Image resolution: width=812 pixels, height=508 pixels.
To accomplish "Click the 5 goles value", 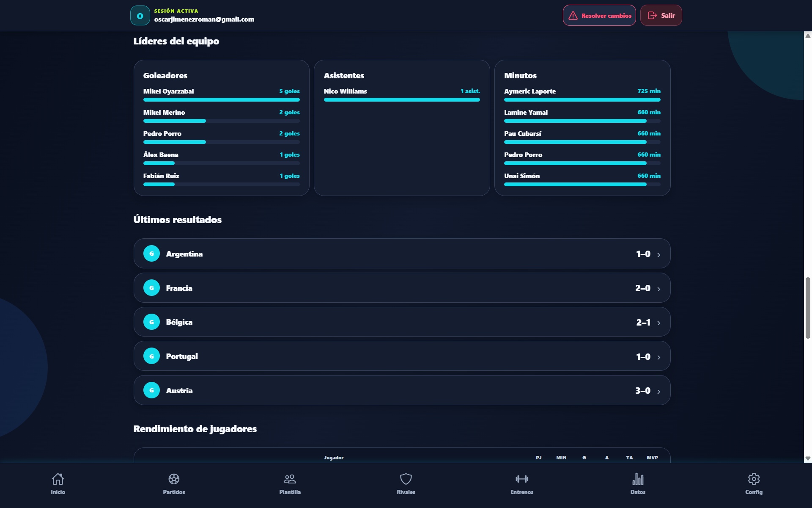I will tap(289, 91).
